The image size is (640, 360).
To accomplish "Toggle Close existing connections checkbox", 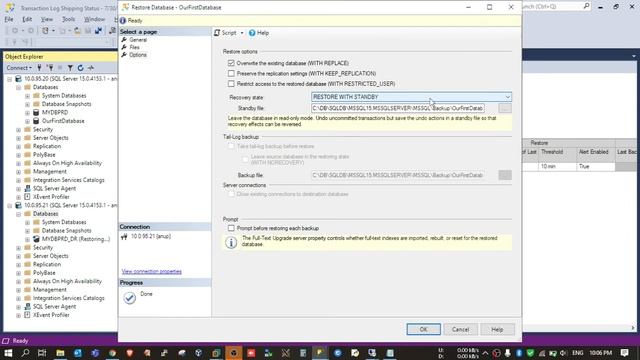I will click(x=231, y=194).
